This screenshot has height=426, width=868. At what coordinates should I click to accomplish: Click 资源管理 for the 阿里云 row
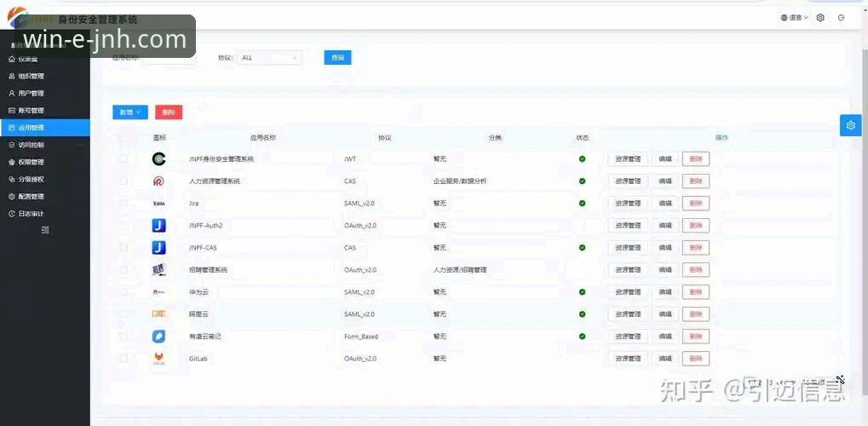coord(629,314)
